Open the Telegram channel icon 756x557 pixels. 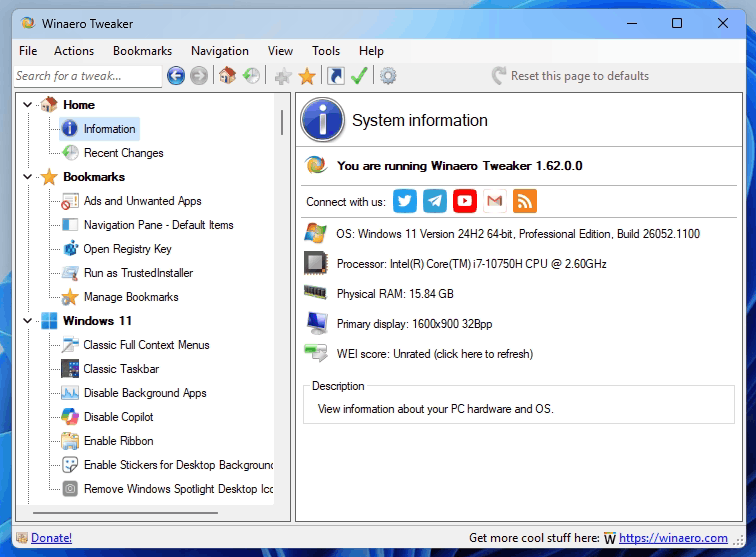434,201
